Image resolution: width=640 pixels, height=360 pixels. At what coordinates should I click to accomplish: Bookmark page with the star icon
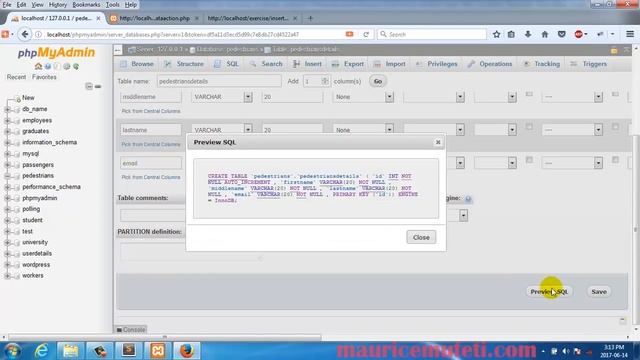pyautogui.click(x=496, y=34)
